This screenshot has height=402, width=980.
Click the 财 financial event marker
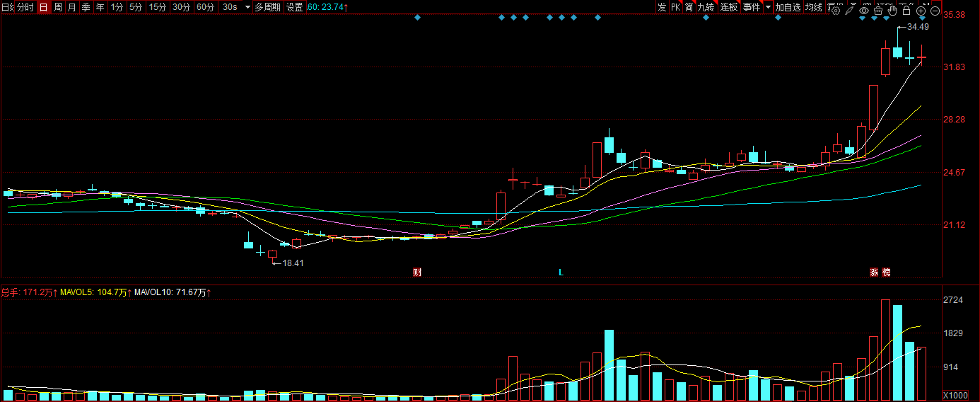417,272
